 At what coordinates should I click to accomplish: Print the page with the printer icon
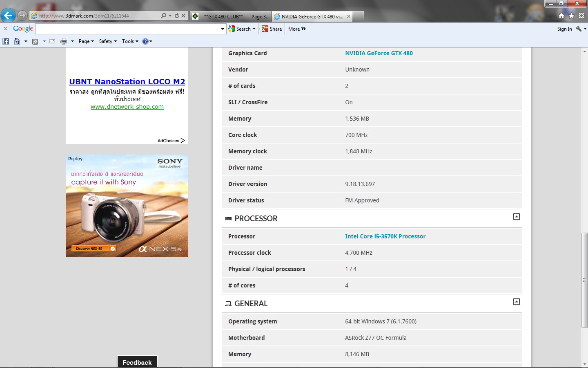64,41
